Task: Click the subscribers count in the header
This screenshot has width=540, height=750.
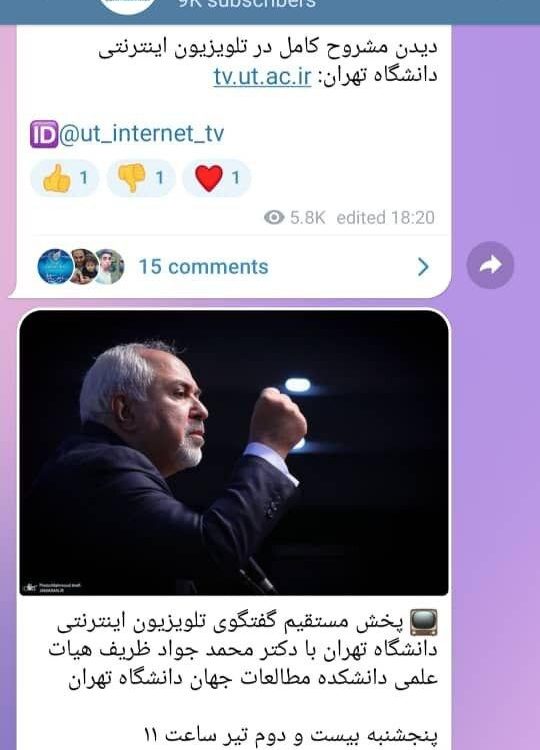Action: (x=247, y=4)
